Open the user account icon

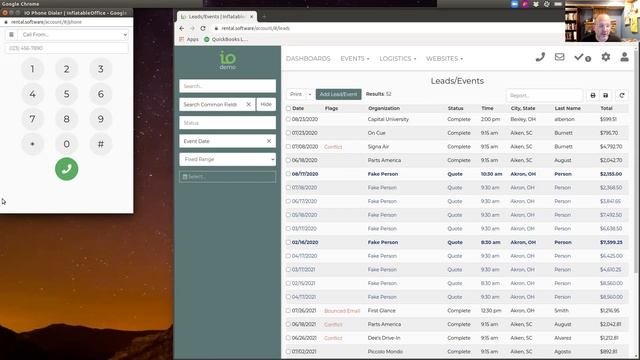(624, 57)
